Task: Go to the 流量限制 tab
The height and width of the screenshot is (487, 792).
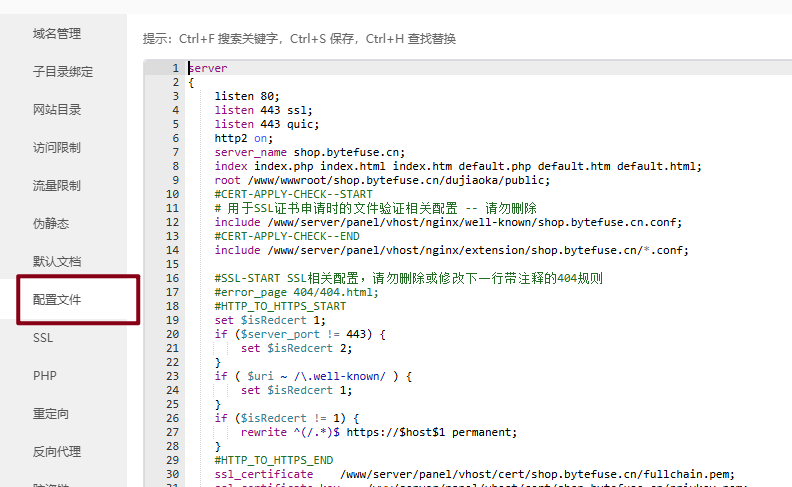Action: pyautogui.click(x=57, y=186)
